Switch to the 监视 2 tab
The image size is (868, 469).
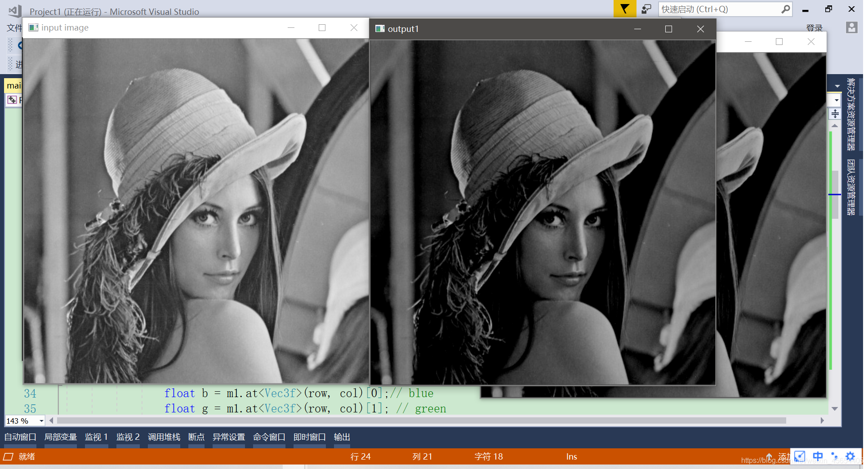click(x=128, y=437)
